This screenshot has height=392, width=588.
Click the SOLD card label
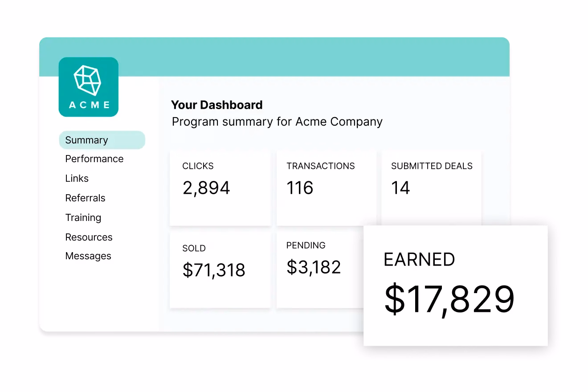click(194, 249)
